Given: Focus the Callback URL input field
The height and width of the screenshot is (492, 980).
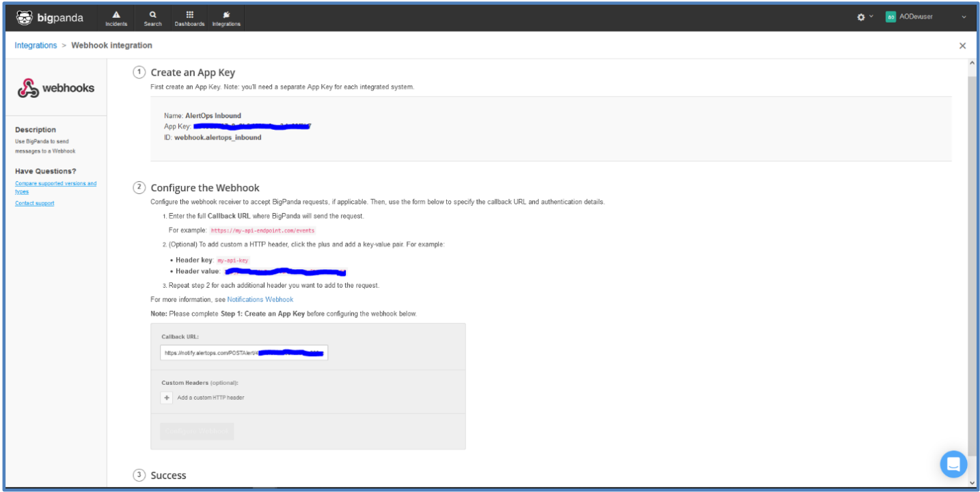Looking at the screenshot, I should click(x=244, y=353).
